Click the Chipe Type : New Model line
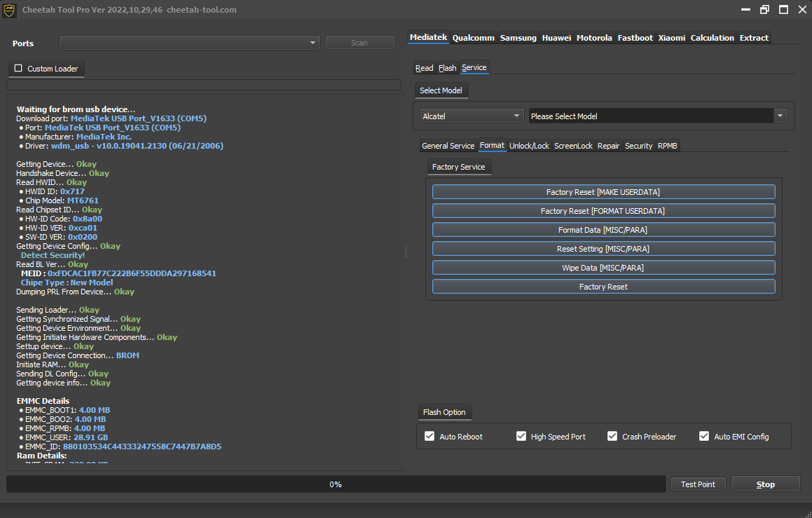 coord(67,282)
